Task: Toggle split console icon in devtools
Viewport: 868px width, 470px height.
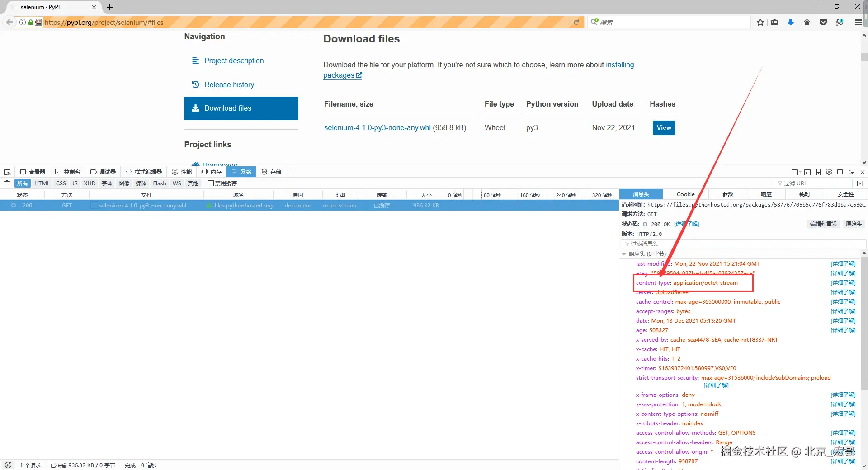Action: tap(807, 172)
